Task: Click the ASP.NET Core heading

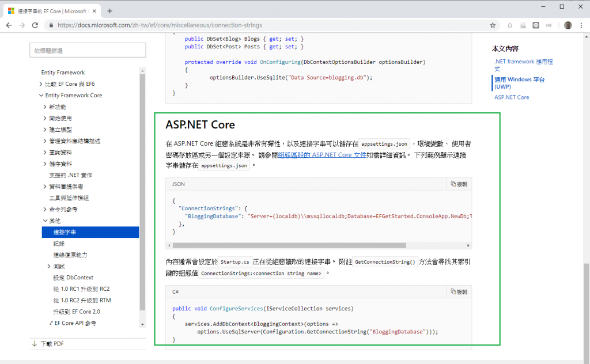Action: pyautogui.click(x=200, y=124)
